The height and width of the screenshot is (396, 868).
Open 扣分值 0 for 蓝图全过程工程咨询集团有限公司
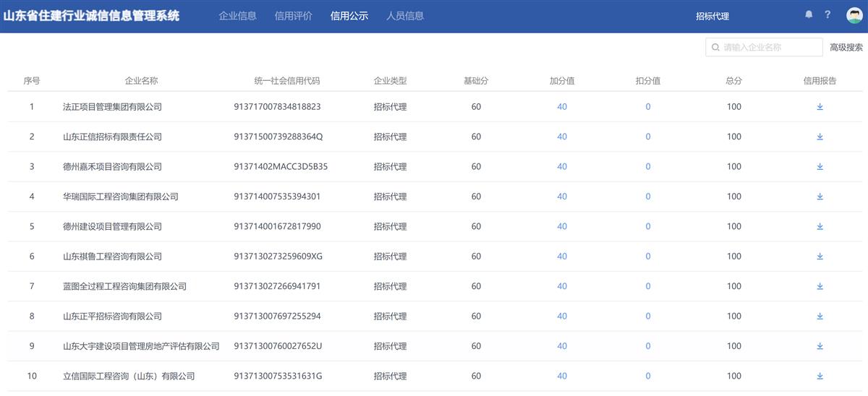(x=647, y=287)
